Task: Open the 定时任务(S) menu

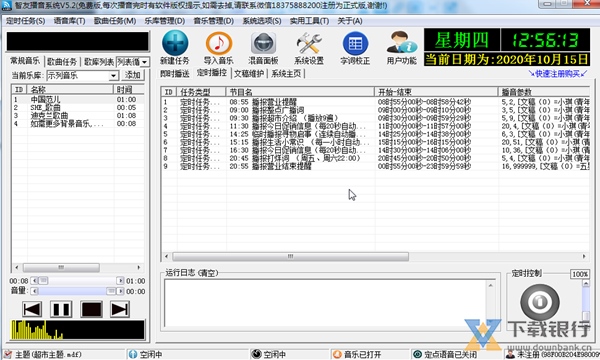Action: tap(26, 21)
